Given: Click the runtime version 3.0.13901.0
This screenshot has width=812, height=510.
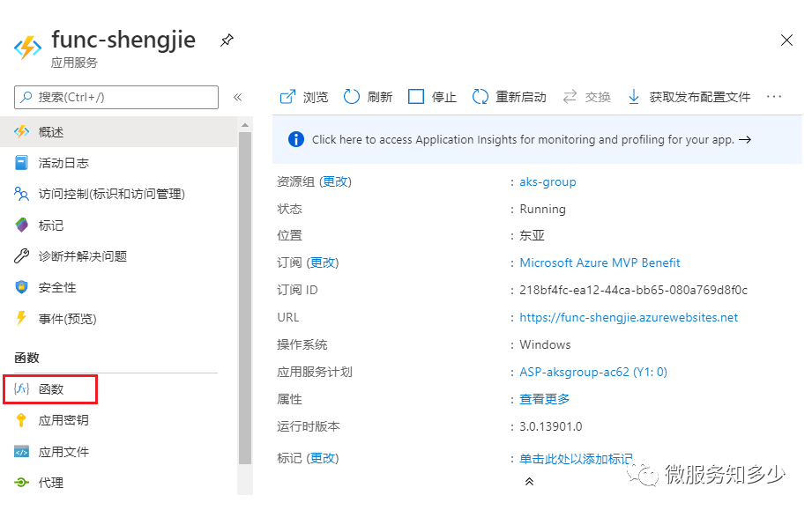Looking at the screenshot, I should coord(550,426).
